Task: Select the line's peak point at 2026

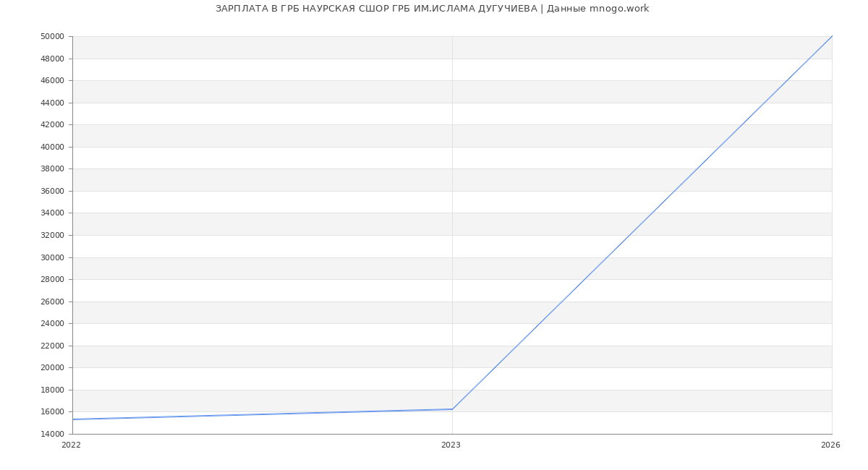Action: (832, 36)
